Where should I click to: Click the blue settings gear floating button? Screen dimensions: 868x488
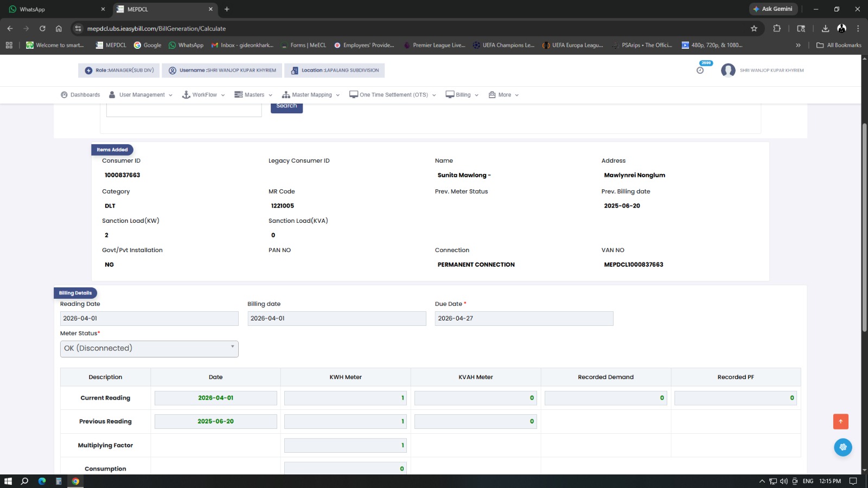coord(843,447)
